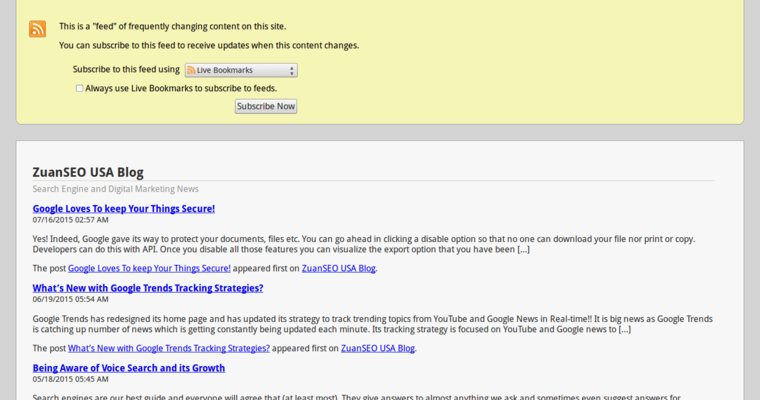The image size is (760, 400).
Task: Enable Always use Live Bookmarks checkbox
Action: (x=80, y=88)
